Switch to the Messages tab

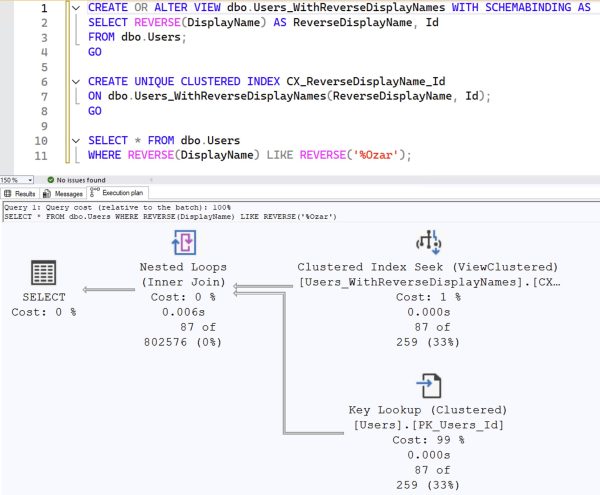click(68, 193)
